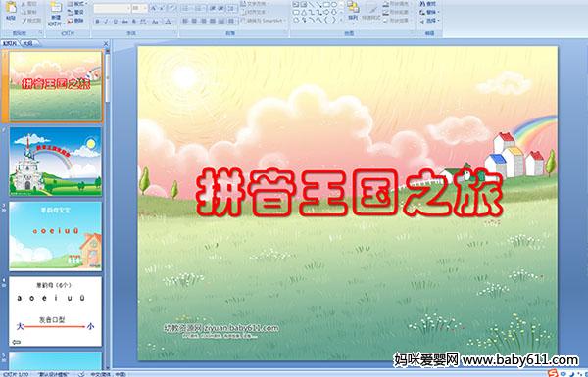Switch to the Outline pane tab
The width and height of the screenshot is (588, 377).
pos(27,43)
